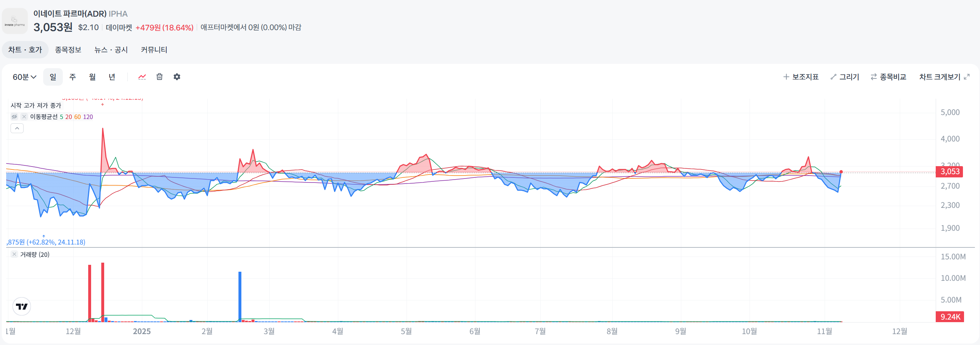The image size is (980, 345).
Task: Collapse the indicator legend chevron
Action: tap(17, 128)
